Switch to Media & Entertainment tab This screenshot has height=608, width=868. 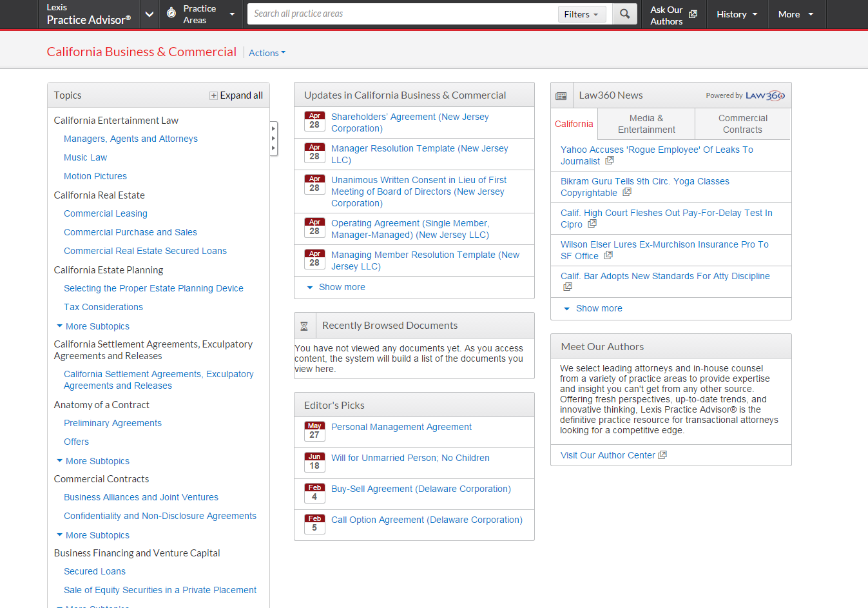tap(646, 124)
